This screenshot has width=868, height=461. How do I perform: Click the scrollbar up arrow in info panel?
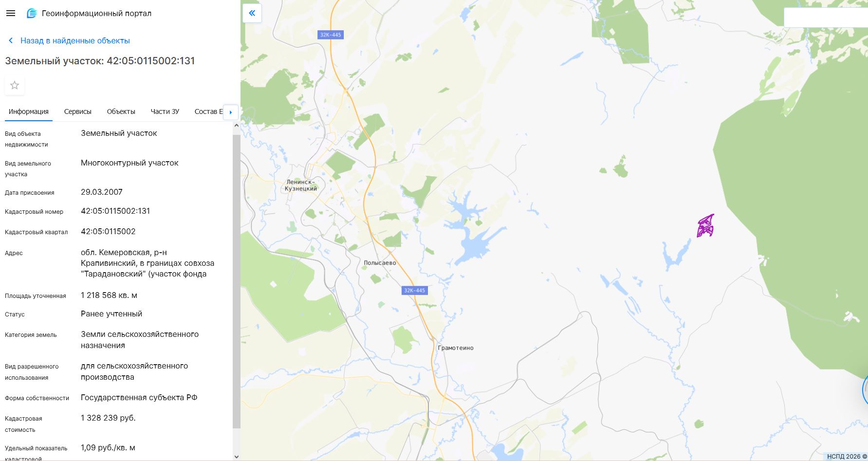tap(237, 126)
